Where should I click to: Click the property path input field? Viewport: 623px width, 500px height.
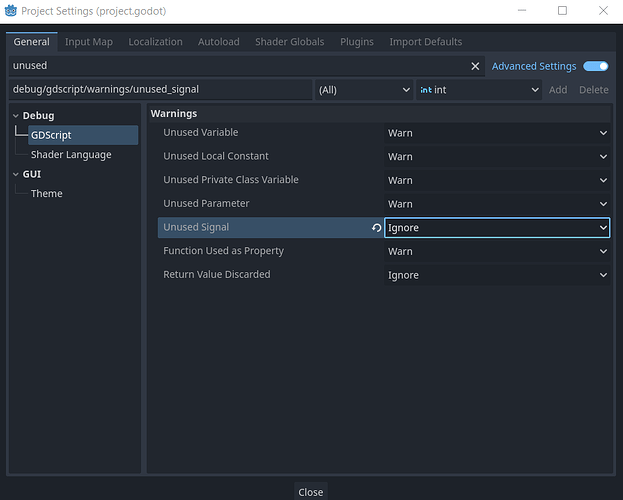[x=161, y=89]
